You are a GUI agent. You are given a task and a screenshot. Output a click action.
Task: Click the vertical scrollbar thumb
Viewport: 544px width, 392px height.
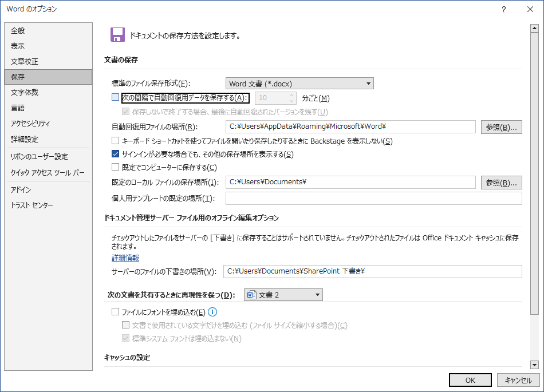[534, 174]
